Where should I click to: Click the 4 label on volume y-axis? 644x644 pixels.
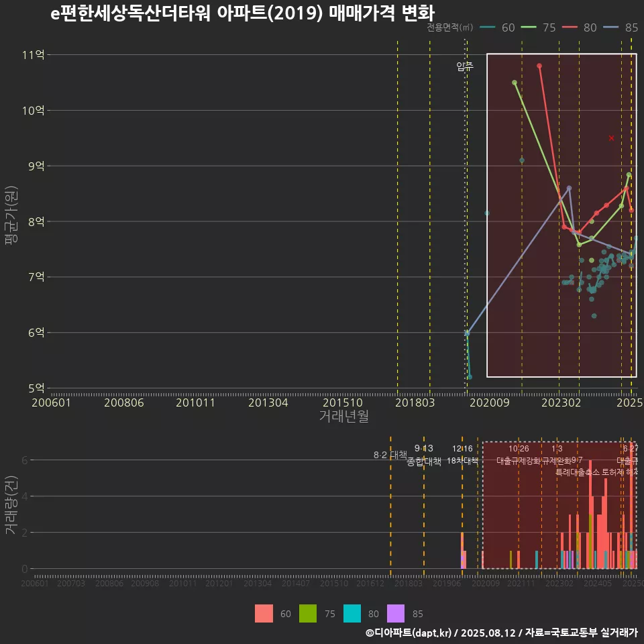point(25,496)
